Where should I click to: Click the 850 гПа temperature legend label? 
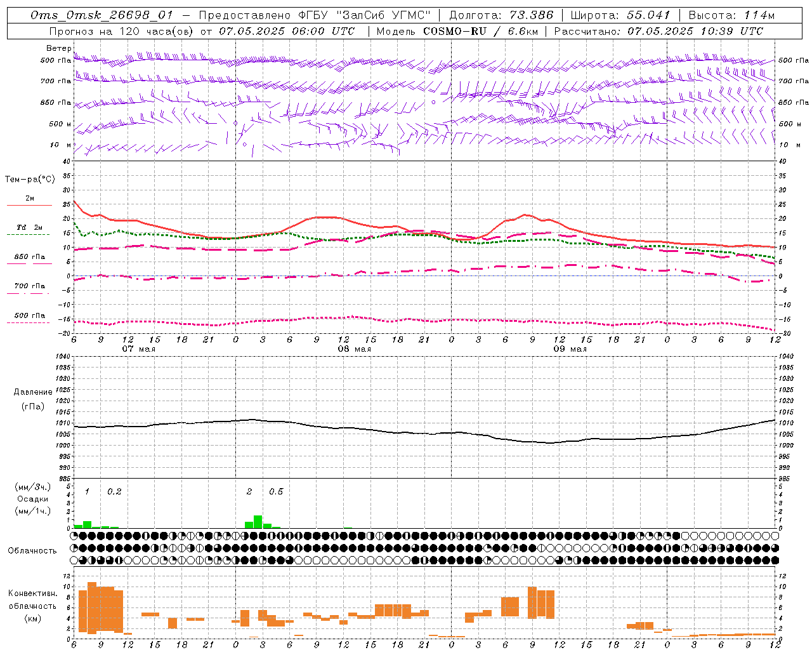(30, 257)
